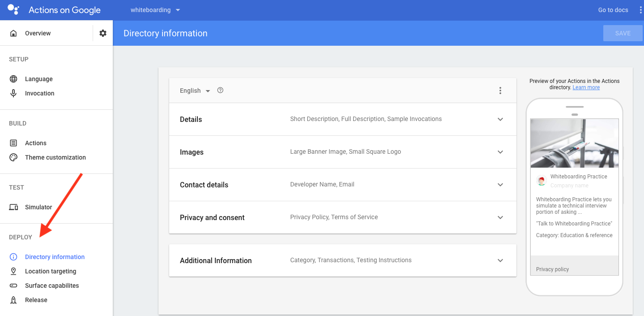
Task: Open Theme customization
Action: click(55, 157)
